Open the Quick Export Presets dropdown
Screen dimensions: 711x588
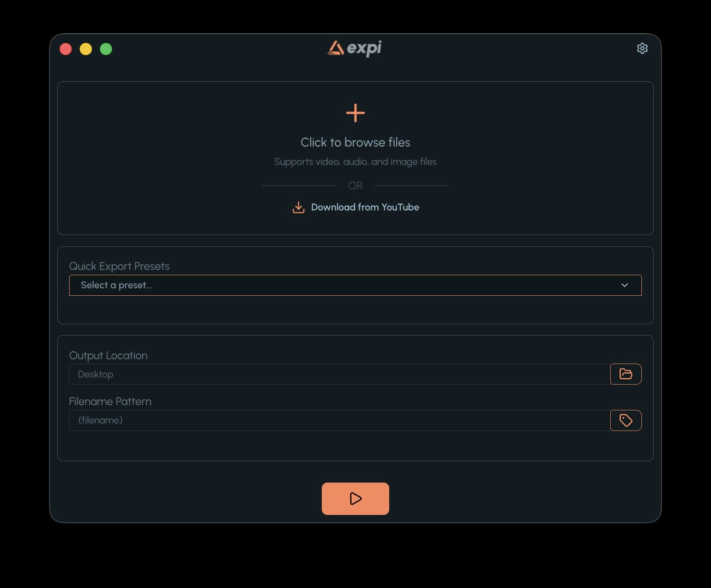[355, 285]
